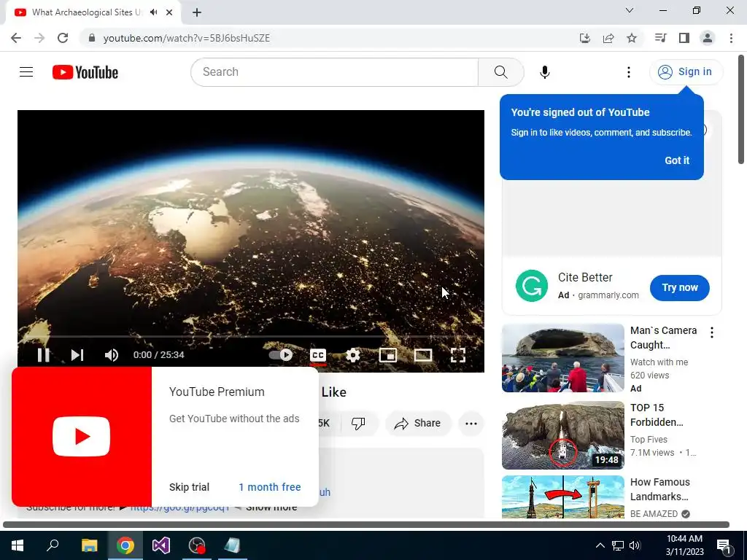Open the grammarly.com ad link
The image size is (747, 560).
click(x=608, y=295)
